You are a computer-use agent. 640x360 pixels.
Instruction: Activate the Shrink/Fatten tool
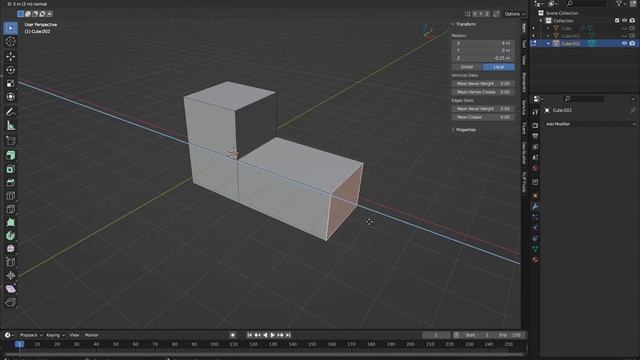(11, 276)
